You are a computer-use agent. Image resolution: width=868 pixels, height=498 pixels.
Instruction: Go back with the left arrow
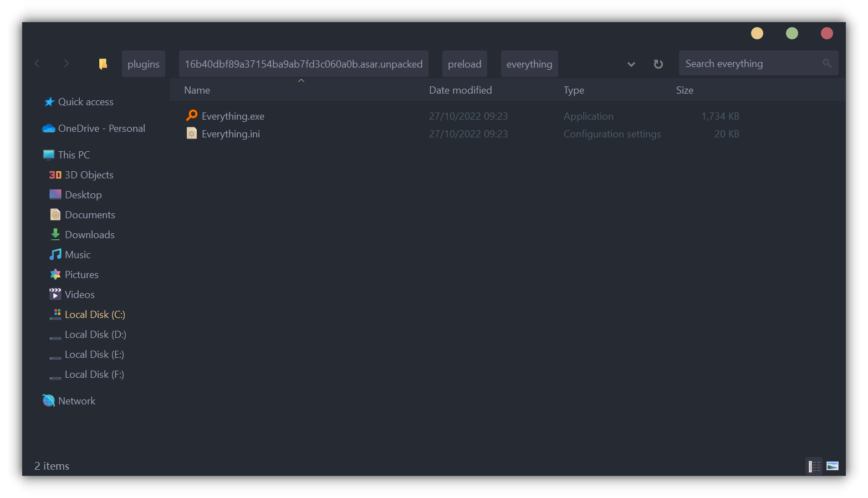coord(37,64)
